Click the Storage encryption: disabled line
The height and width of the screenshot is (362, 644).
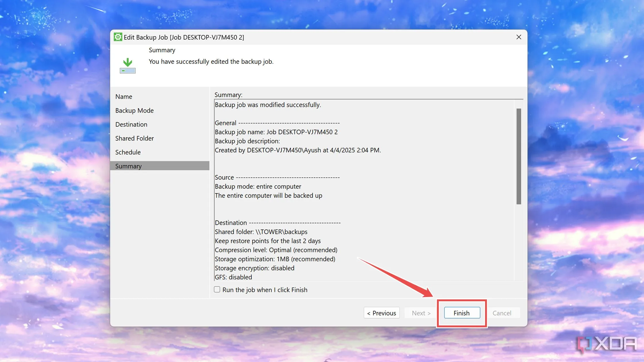(x=254, y=268)
